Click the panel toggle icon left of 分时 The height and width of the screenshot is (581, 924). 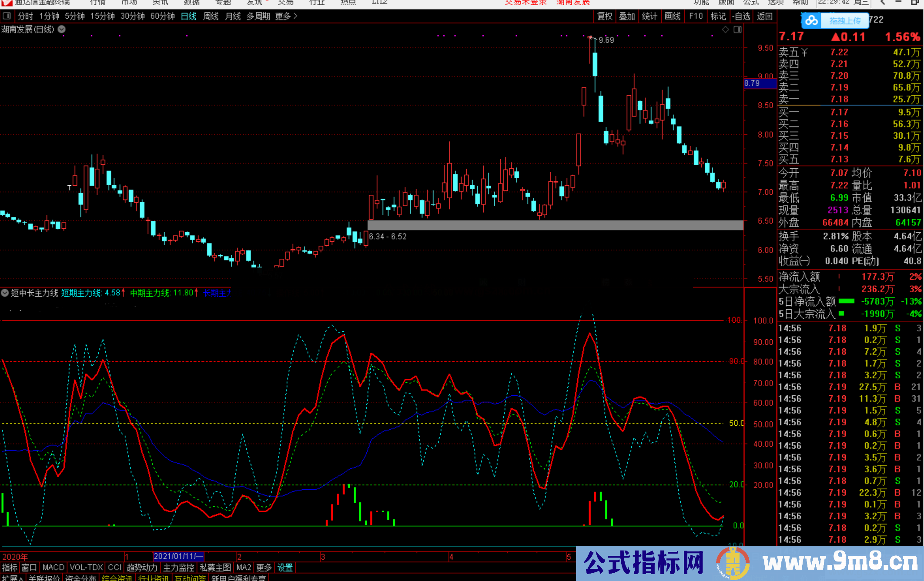[7, 17]
